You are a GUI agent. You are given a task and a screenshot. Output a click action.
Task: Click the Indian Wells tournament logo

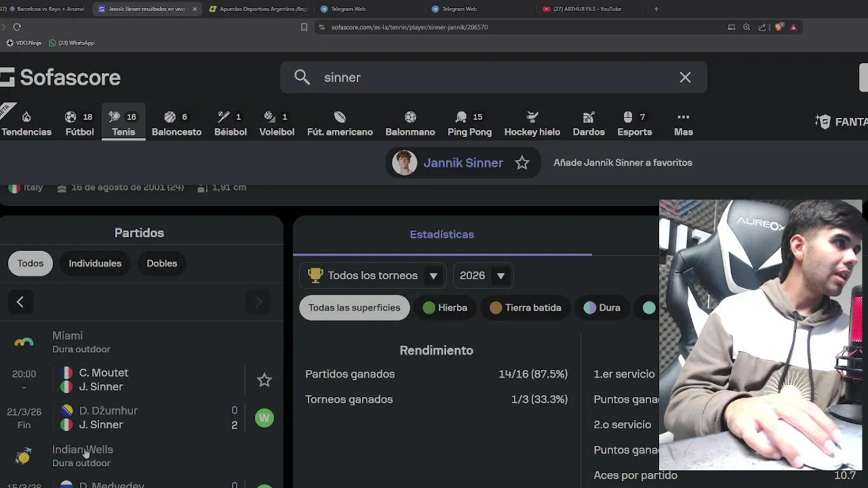tap(24, 456)
